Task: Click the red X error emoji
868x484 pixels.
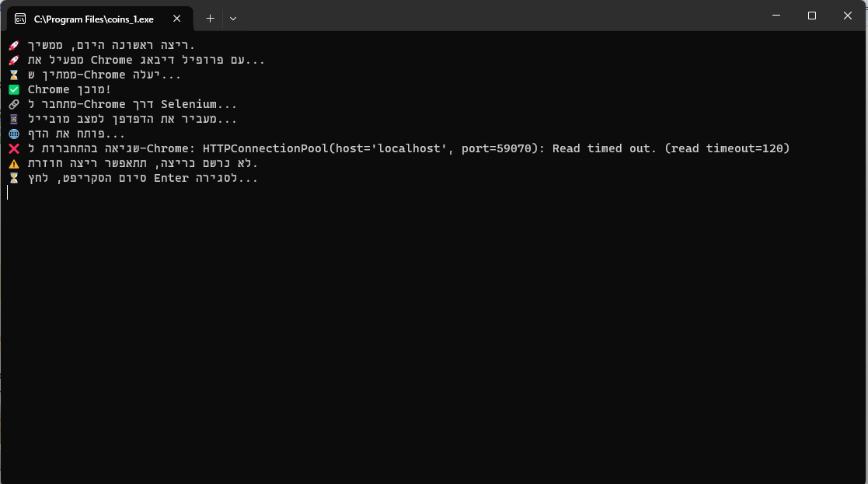Action: point(14,148)
